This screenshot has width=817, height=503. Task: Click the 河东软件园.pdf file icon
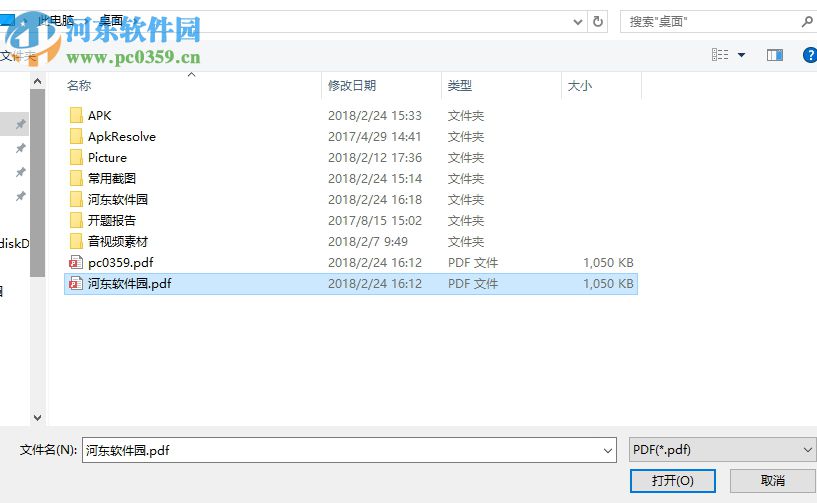[76, 284]
